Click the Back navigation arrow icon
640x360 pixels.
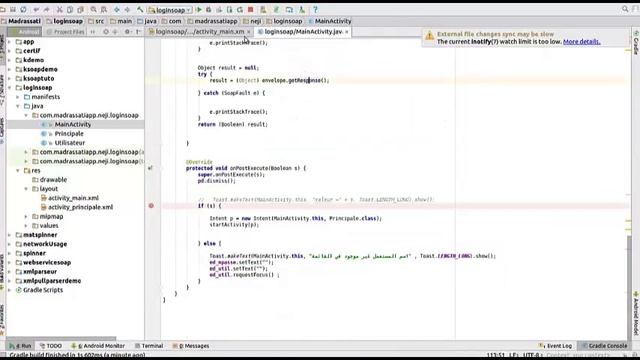point(117,9)
